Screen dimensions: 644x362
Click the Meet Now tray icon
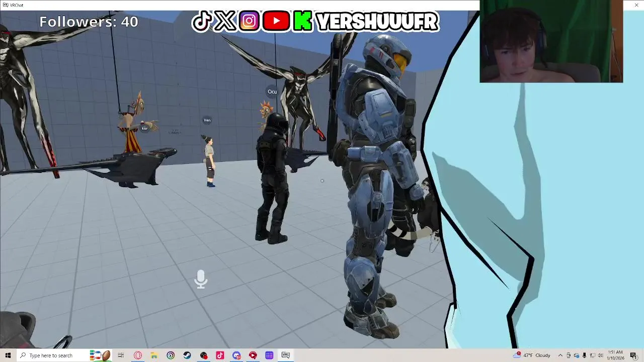(569, 355)
